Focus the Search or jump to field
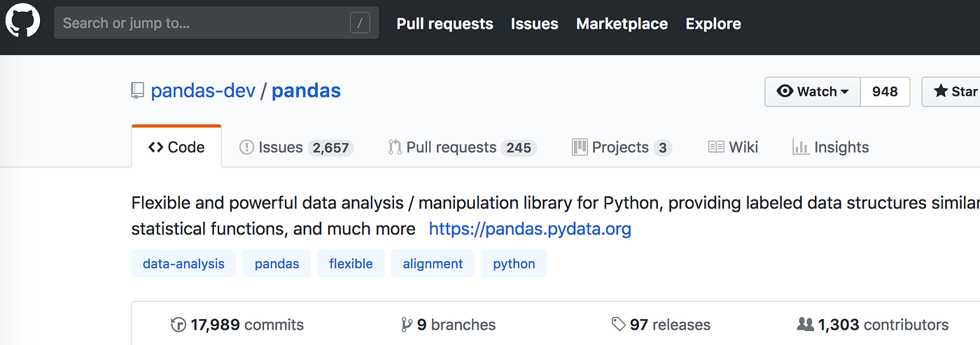The height and width of the screenshot is (345, 980). pyautogui.click(x=216, y=23)
